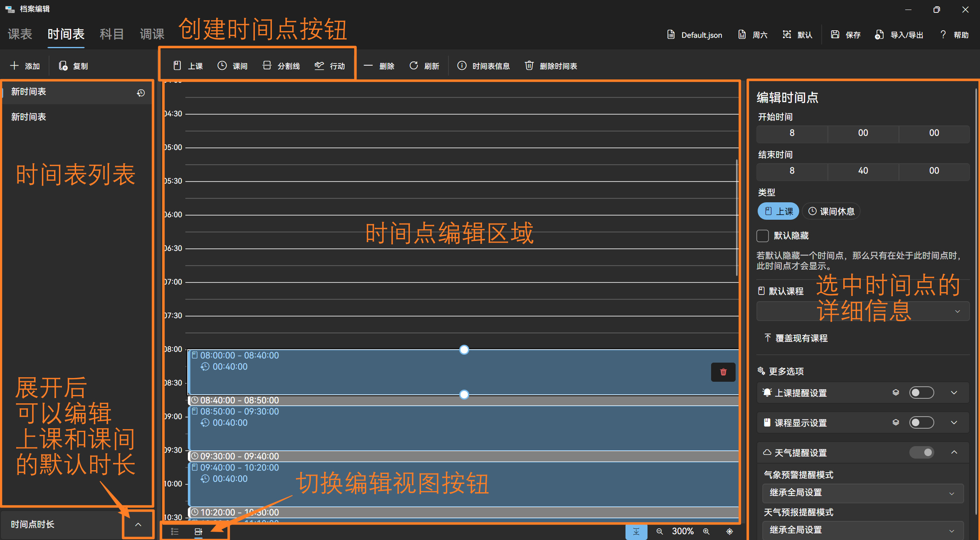Open the 调课 tab
The image size is (980, 540).
[x=152, y=34]
